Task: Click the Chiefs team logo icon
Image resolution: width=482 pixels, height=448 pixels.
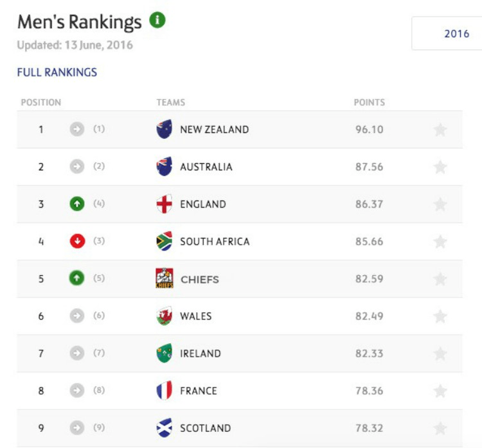Action: click(165, 279)
